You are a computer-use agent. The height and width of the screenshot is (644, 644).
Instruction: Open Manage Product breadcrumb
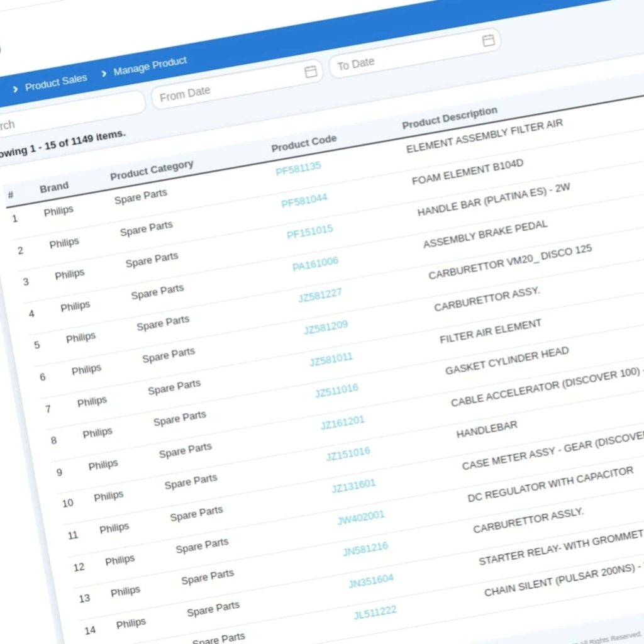tap(150, 65)
